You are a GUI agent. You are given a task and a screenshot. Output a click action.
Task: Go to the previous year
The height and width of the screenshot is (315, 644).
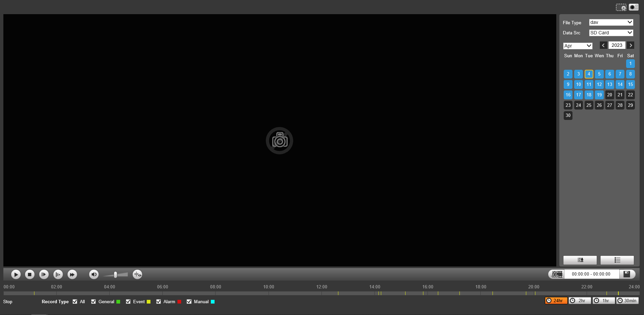click(x=603, y=45)
